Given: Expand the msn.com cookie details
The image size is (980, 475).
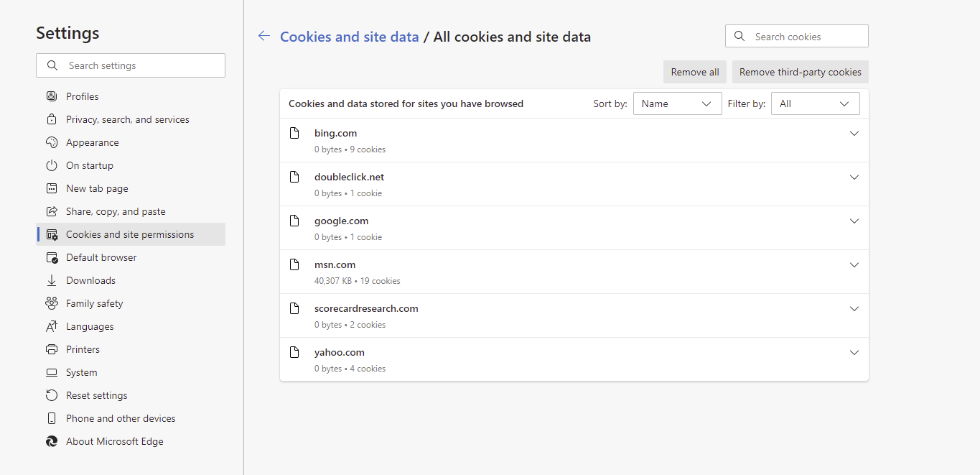Looking at the screenshot, I should pos(854,265).
